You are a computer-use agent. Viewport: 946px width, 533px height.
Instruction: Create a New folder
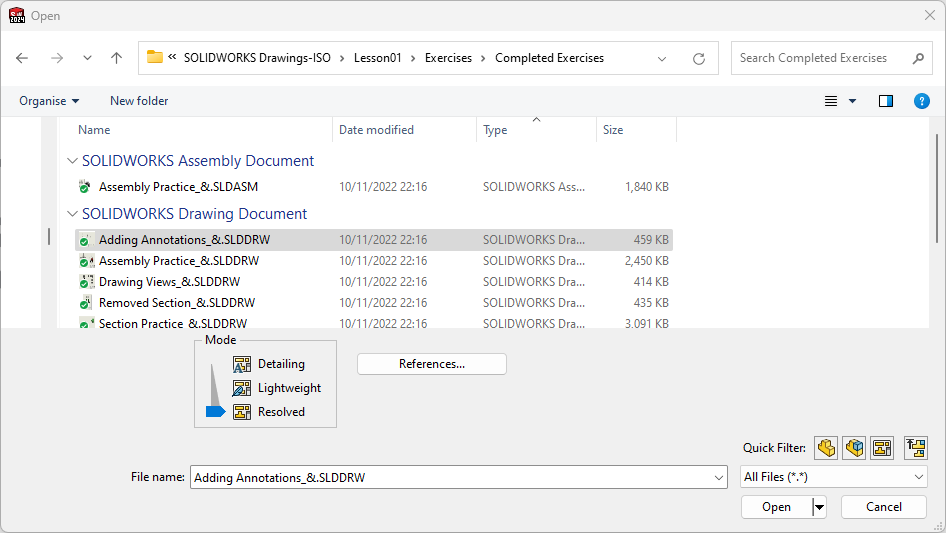pyautogui.click(x=139, y=101)
